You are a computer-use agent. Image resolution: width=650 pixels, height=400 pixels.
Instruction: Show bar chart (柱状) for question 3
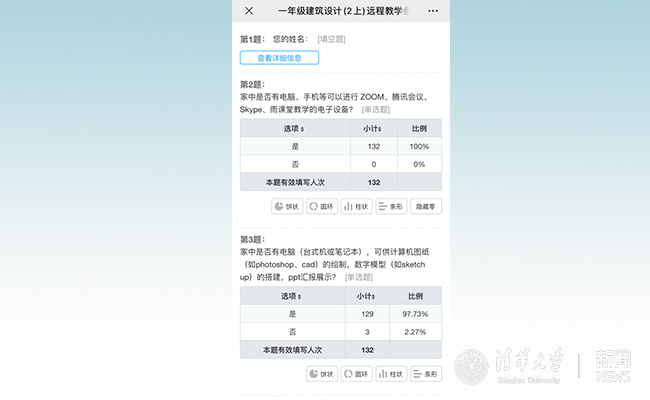tap(391, 374)
